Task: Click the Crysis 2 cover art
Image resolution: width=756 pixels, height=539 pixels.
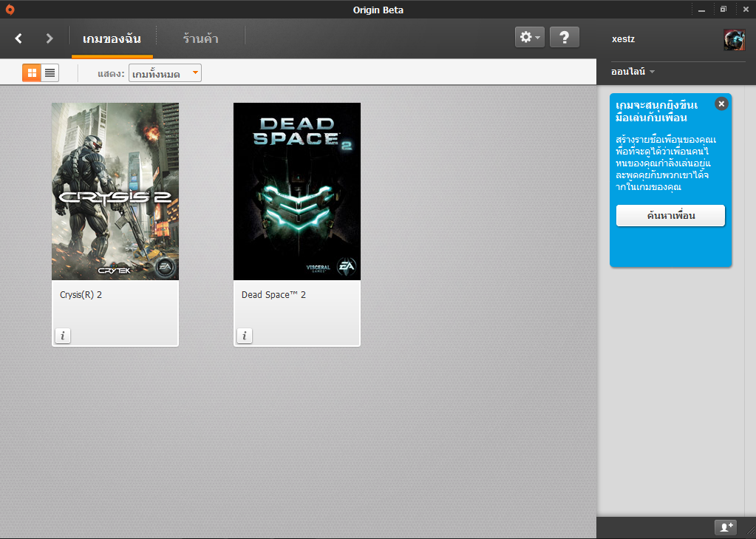Action: pos(115,191)
